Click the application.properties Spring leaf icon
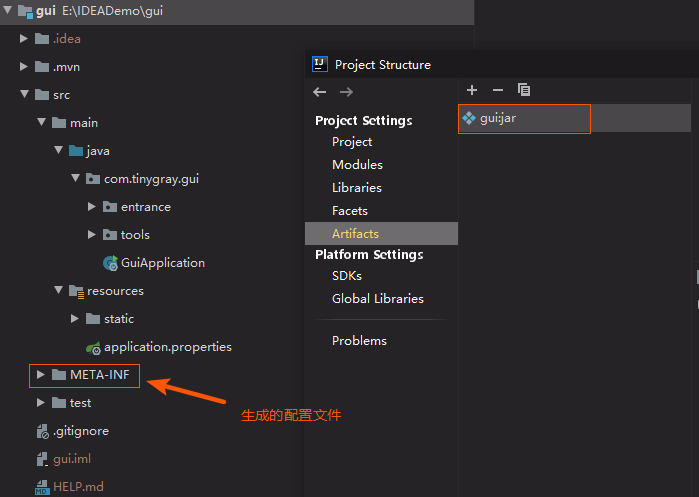The image size is (699, 497). tap(93, 348)
